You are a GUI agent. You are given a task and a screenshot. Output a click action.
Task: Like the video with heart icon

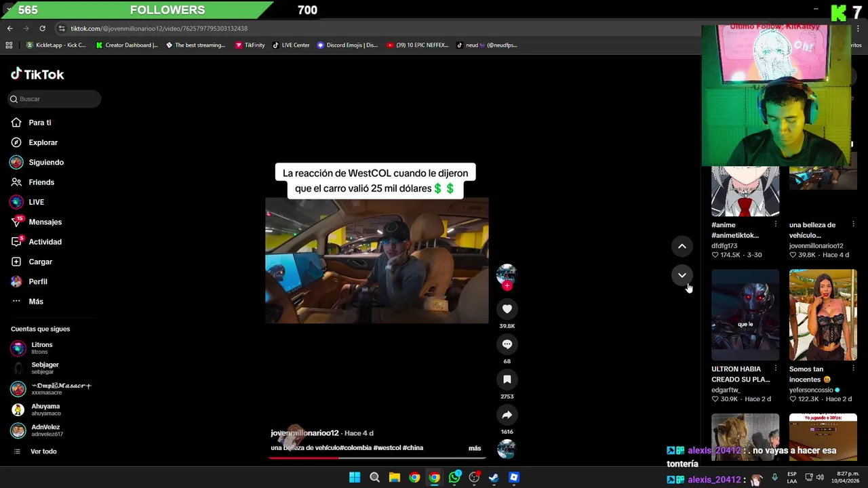pos(507,309)
